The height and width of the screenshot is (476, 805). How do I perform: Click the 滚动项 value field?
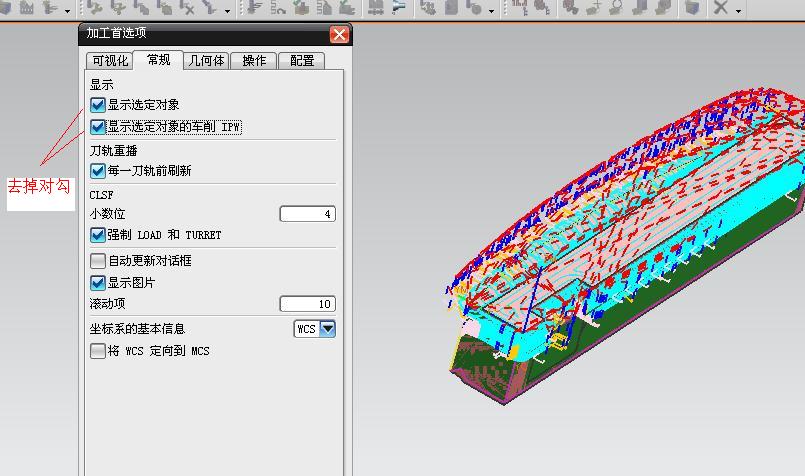click(308, 304)
